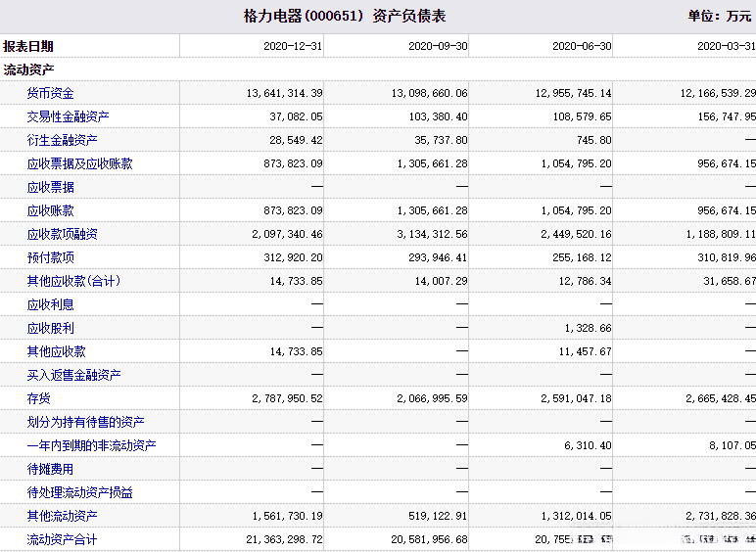This screenshot has height=552, width=756.
Task: Open the 买入返售金融资产 link
Action: [x=73, y=375]
